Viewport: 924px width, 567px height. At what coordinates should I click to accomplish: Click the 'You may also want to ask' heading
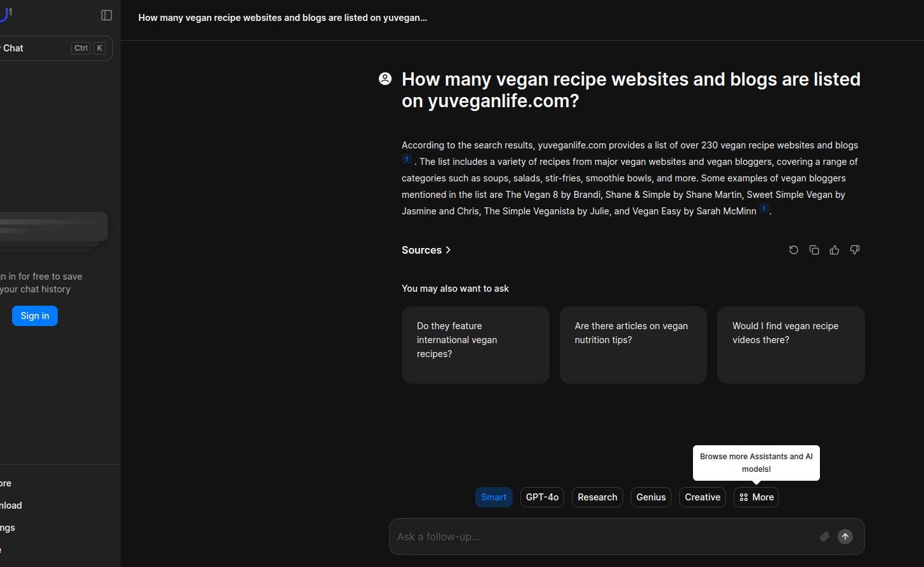(x=455, y=289)
